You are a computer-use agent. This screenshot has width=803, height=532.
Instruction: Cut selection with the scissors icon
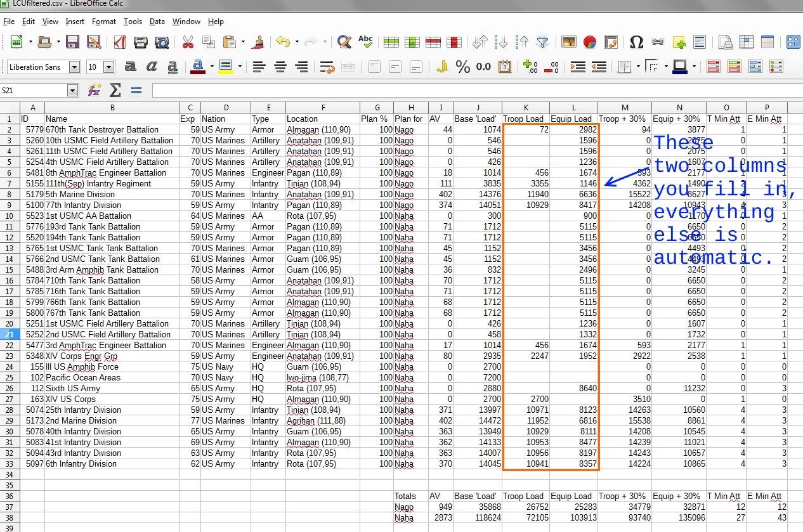pos(188,42)
